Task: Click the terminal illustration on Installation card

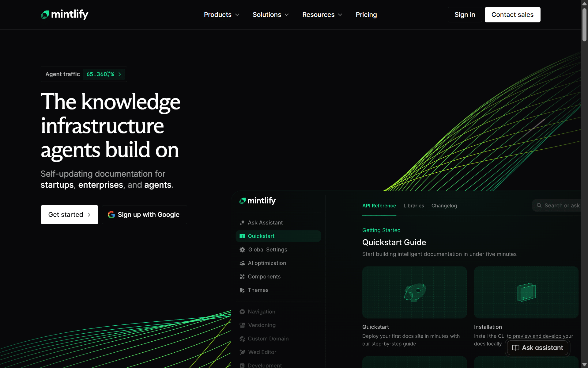Action: pyautogui.click(x=526, y=292)
